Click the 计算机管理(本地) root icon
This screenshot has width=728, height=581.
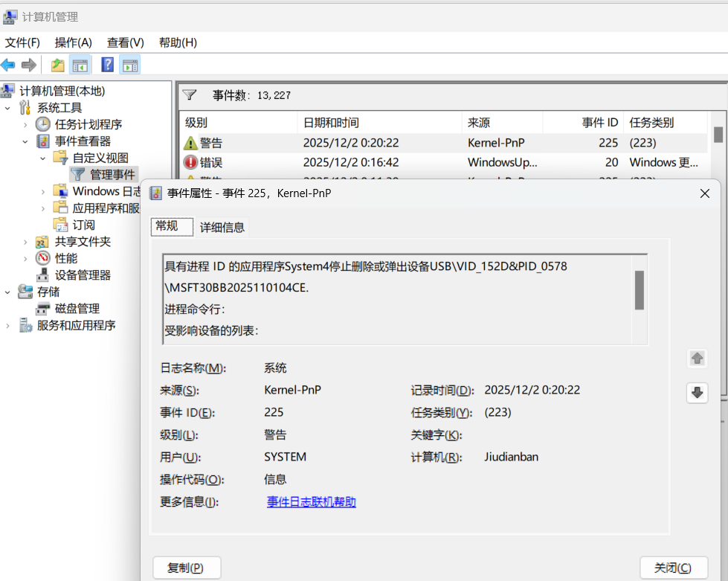[x=7, y=91]
